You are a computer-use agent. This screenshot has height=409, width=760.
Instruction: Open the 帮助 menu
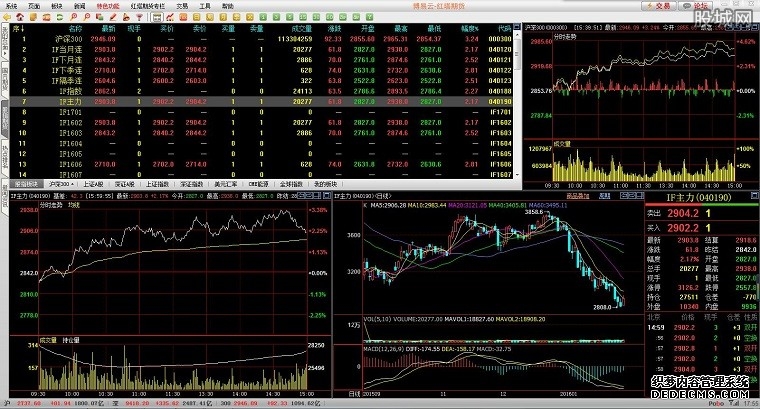tap(229, 6)
